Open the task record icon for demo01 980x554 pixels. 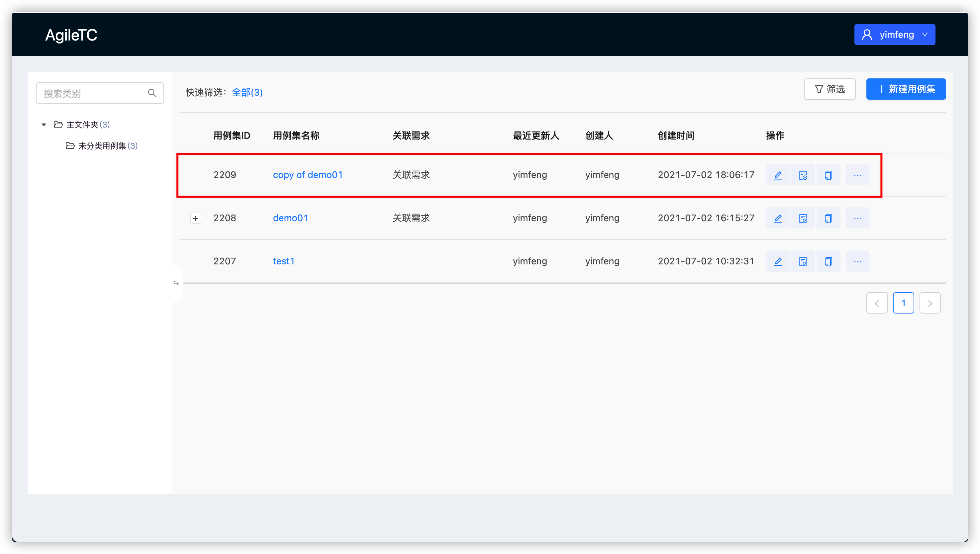[803, 219]
